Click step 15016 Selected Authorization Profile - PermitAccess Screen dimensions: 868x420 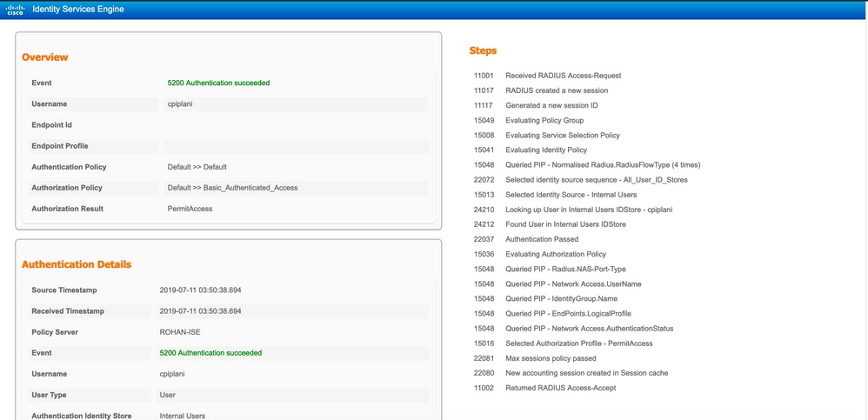(x=564, y=343)
